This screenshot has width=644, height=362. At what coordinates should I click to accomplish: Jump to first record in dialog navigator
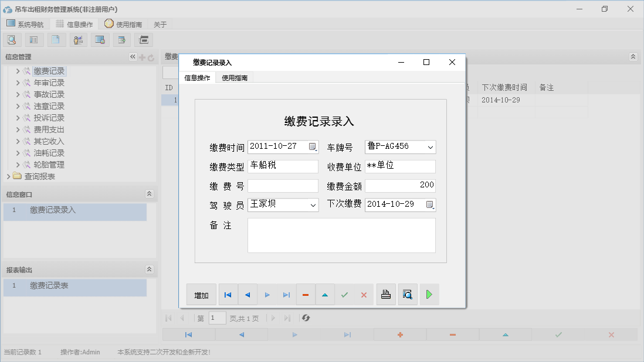(x=228, y=295)
